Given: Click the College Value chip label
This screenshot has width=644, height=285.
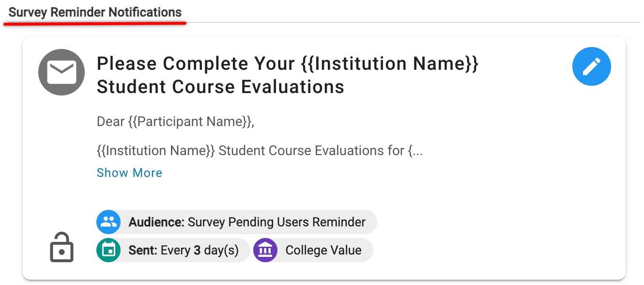Looking at the screenshot, I should point(323,251).
